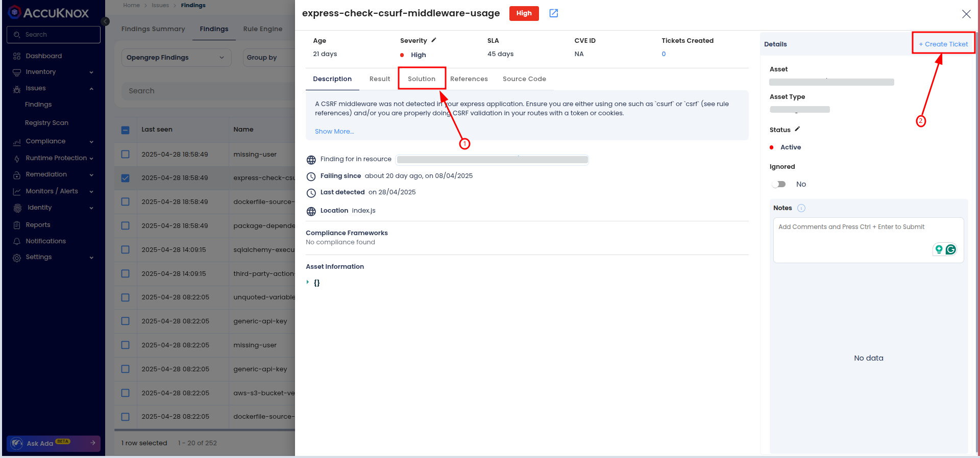The width and height of the screenshot is (980, 458).
Task: Open the Group by dropdown
Action: [x=269, y=58]
